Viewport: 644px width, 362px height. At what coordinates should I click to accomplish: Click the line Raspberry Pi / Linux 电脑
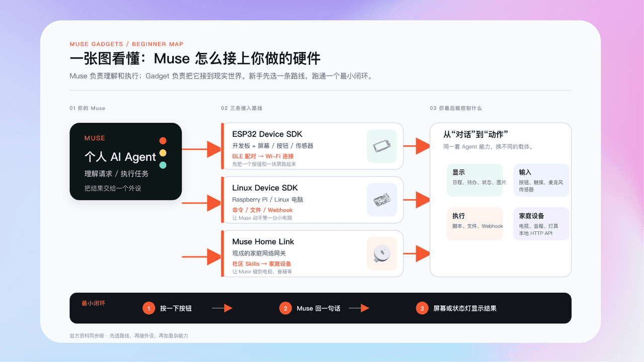point(268,200)
